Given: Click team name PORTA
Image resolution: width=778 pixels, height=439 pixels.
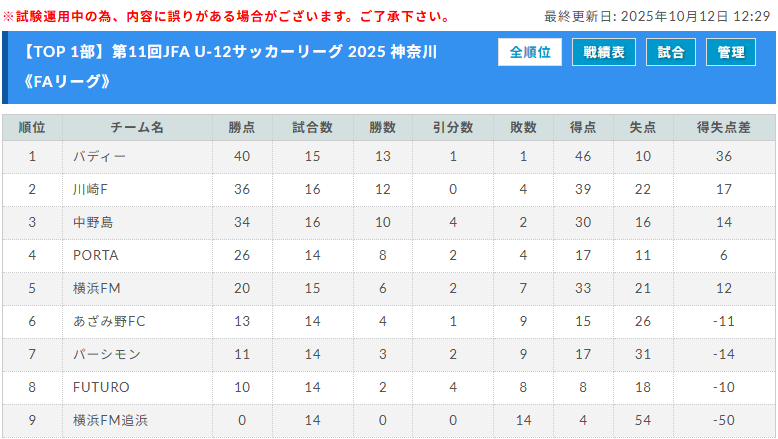Looking at the screenshot, I should (96, 255).
